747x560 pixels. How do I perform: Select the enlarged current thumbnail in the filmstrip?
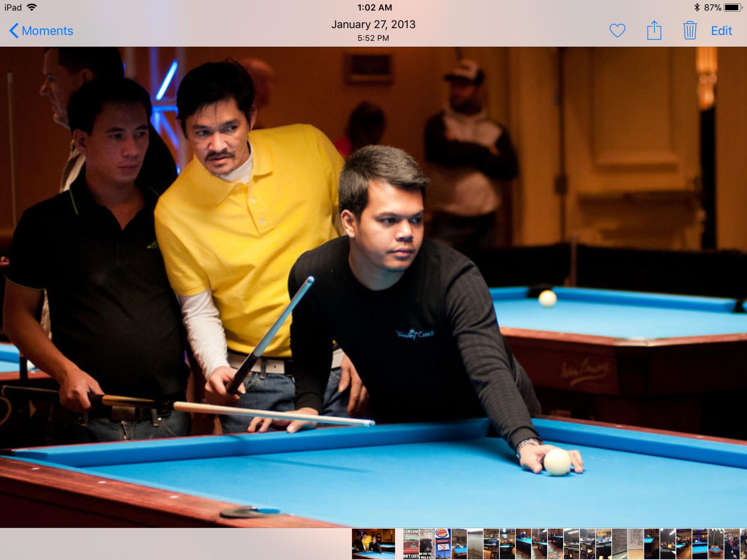373,544
